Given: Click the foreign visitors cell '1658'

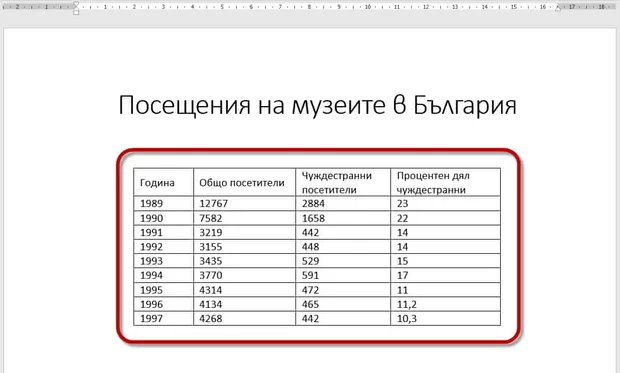Looking at the screenshot, I should pyautogui.click(x=343, y=218).
